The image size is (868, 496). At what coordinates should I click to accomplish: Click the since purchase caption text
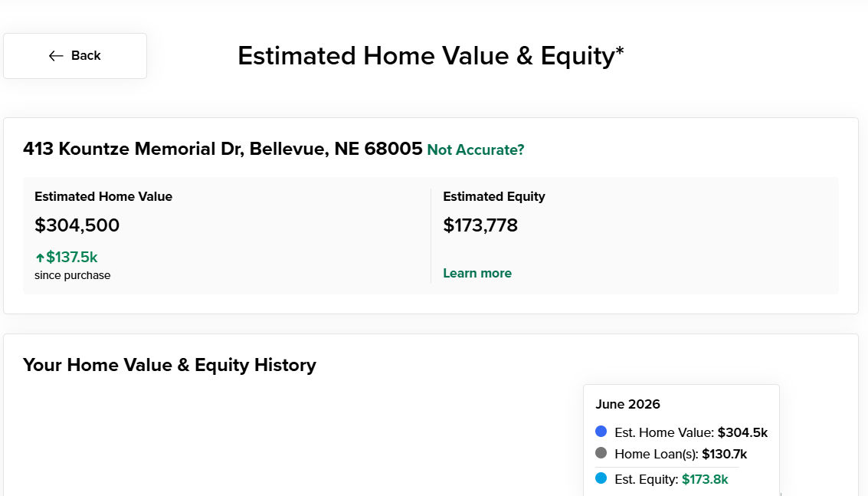tap(73, 275)
